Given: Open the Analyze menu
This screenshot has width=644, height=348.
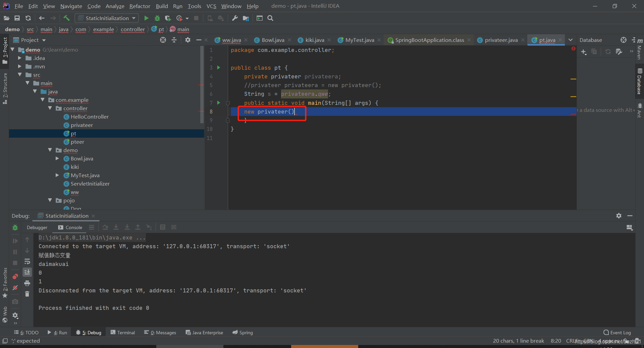Looking at the screenshot, I should pyautogui.click(x=115, y=6).
